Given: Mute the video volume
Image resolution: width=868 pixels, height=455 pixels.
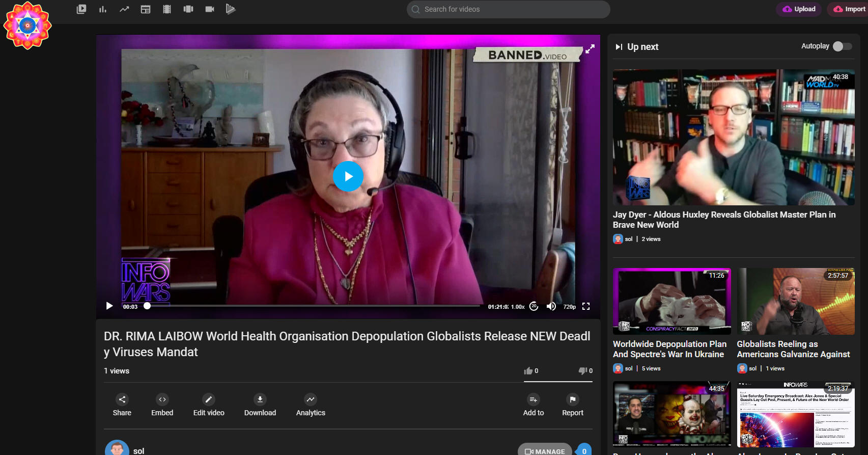Looking at the screenshot, I should [551, 306].
